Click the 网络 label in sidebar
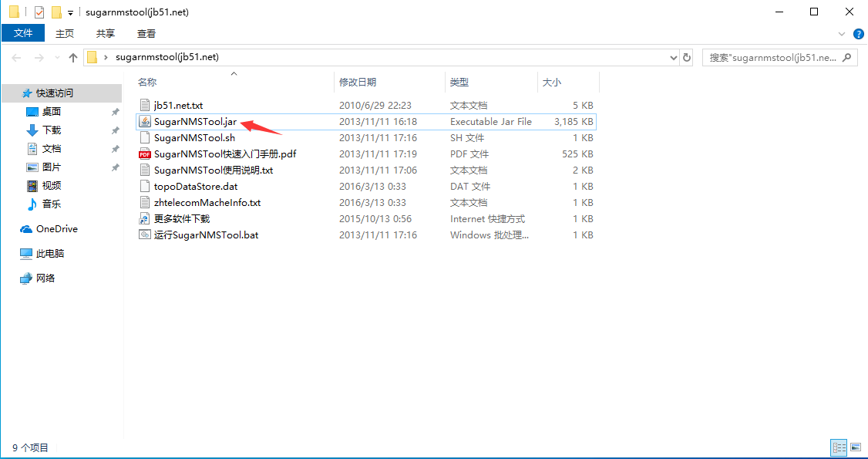 tap(46, 278)
